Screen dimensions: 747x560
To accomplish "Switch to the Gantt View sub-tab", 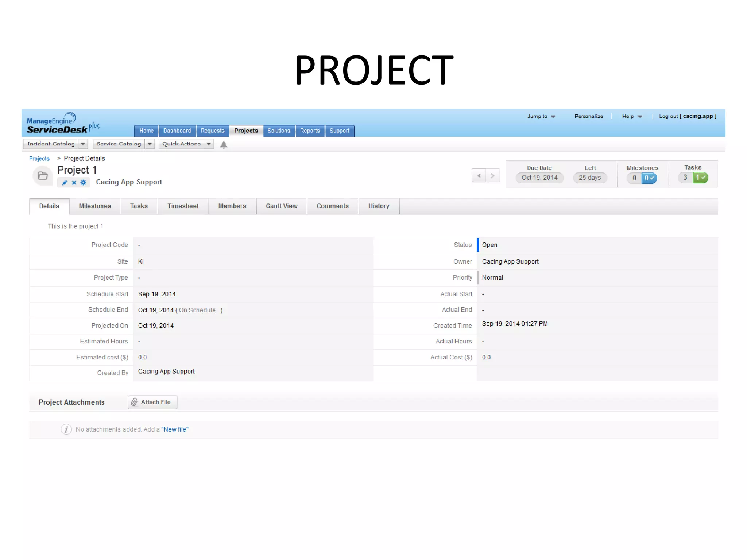I will (x=282, y=206).
